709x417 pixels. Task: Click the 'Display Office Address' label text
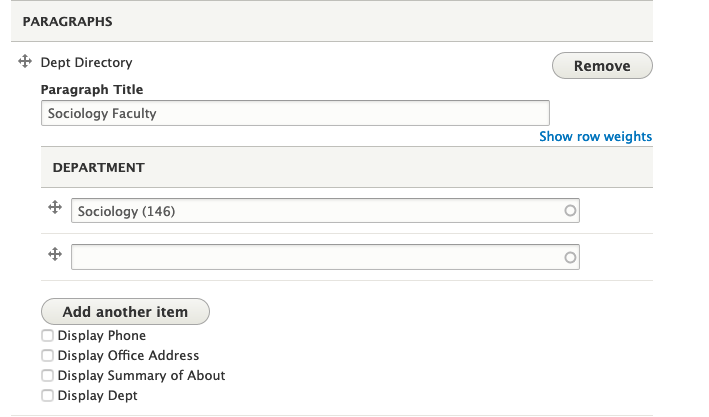click(128, 356)
